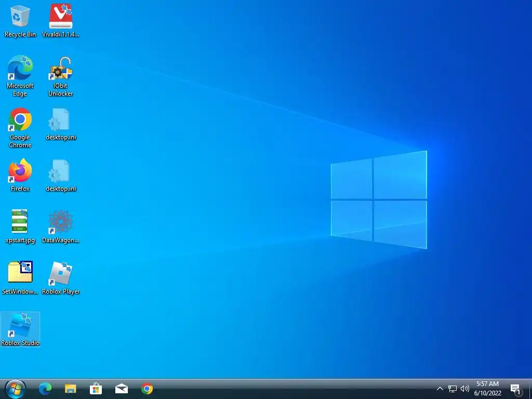532x399 pixels.
Task: Open the Start menu orb
Action: 15,389
